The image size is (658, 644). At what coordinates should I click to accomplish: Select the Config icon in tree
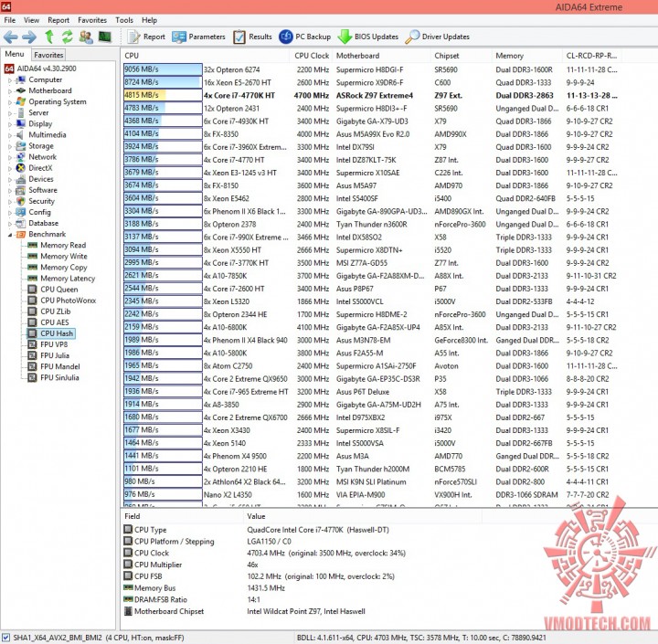click(x=20, y=212)
